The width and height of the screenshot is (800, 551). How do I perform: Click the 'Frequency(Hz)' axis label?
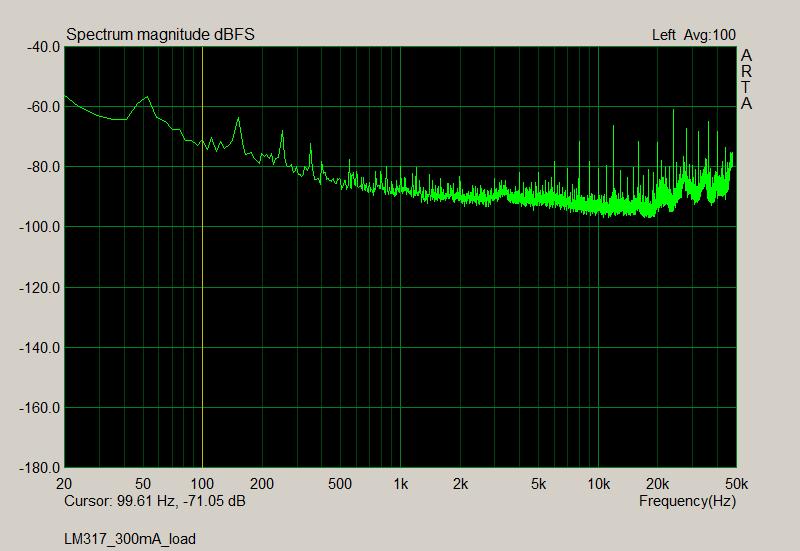(x=687, y=501)
